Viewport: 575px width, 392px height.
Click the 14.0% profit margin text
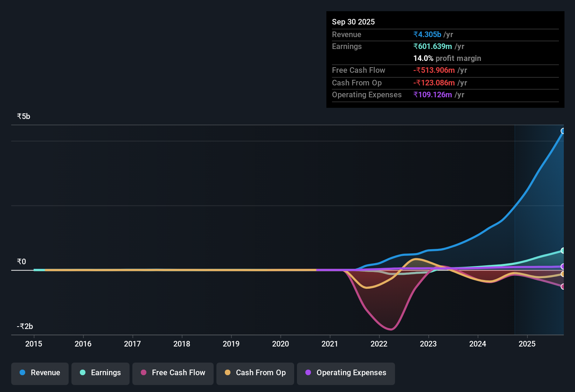pos(447,58)
